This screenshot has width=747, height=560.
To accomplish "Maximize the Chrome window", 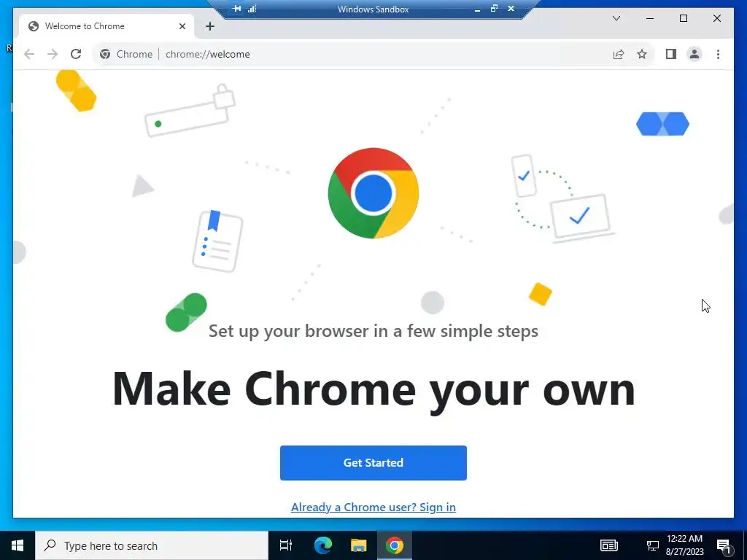I will pos(683,18).
